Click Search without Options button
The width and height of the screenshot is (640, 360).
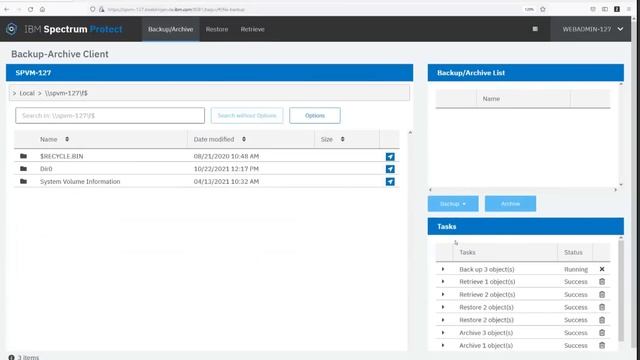(247, 116)
